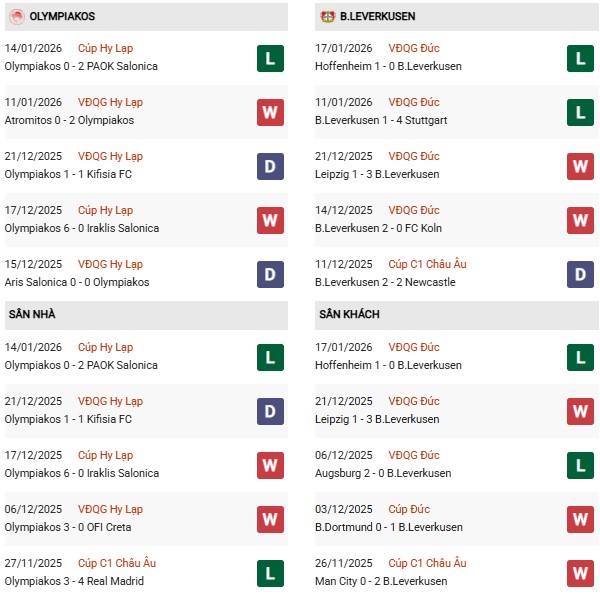Click the W badge for B.Dortmund 0-1 B.Leverkusen
Image resolution: width=600 pixels, height=595 pixels.
tap(580, 519)
